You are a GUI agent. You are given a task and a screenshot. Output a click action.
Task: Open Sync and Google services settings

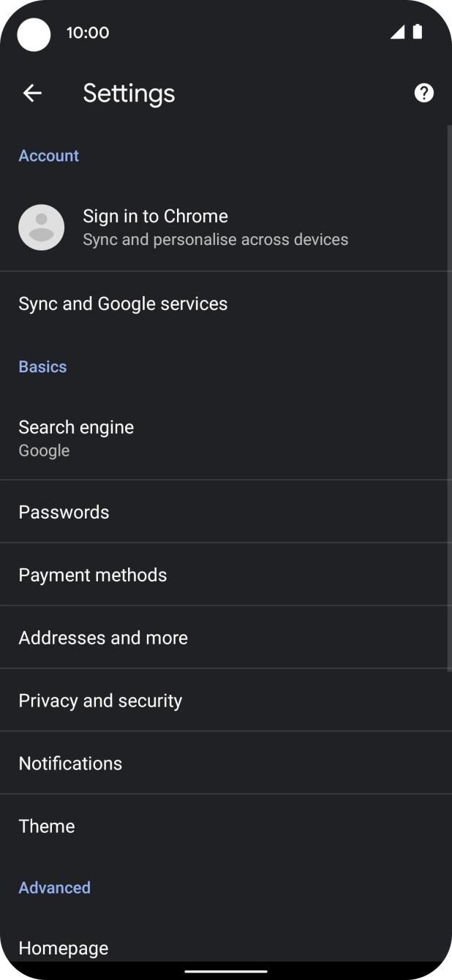123,303
